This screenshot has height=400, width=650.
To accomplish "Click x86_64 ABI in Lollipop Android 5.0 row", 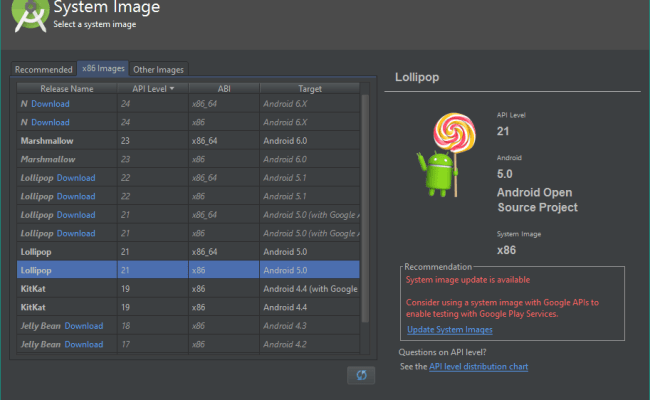I will coord(204,252).
